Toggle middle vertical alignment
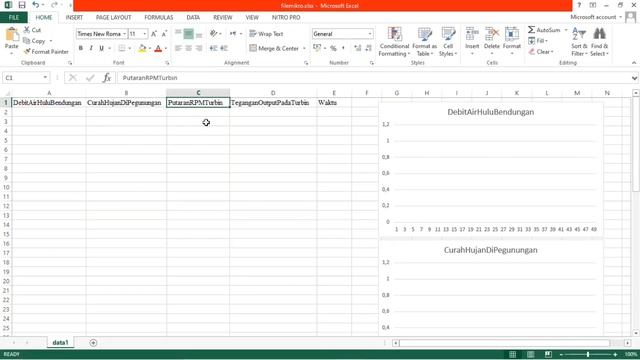The height and width of the screenshot is (360, 640). [x=189, y=34]
